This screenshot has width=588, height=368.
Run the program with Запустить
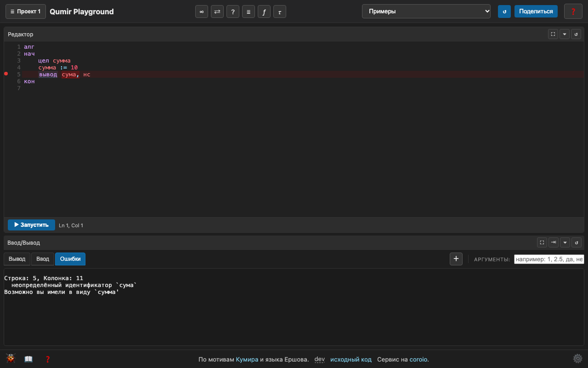tap(31, 225)
